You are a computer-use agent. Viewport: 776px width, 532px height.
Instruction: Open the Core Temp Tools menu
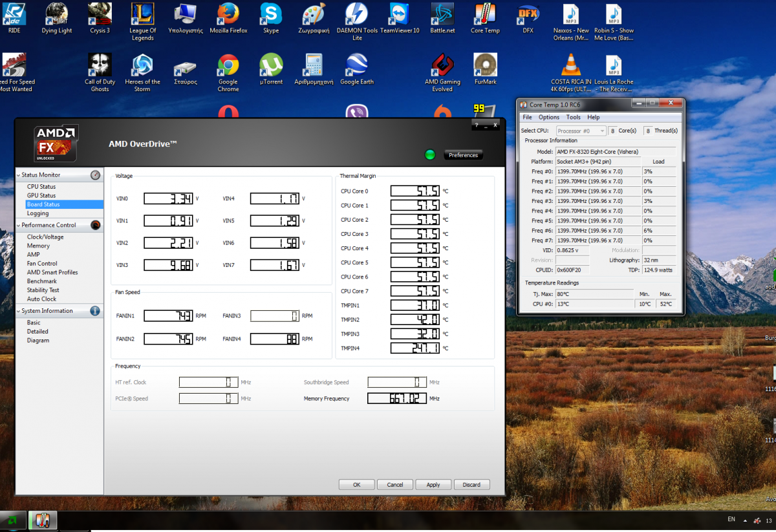[574, 118]
